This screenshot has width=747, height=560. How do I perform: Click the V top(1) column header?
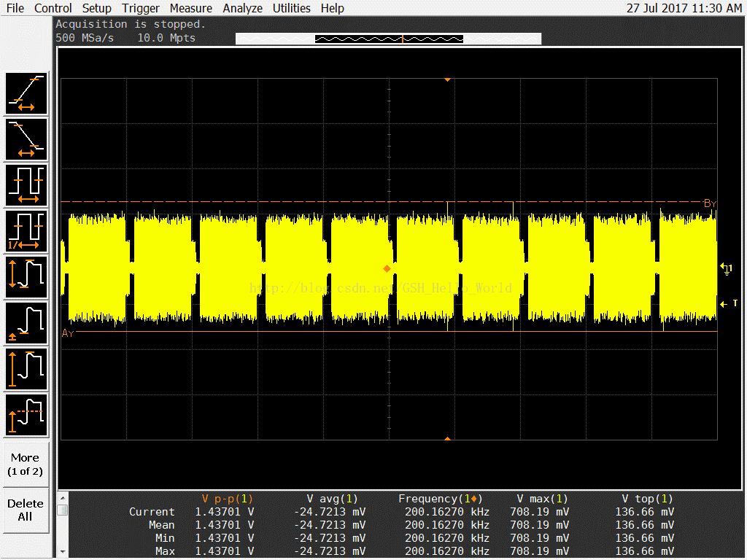[647, 499]
